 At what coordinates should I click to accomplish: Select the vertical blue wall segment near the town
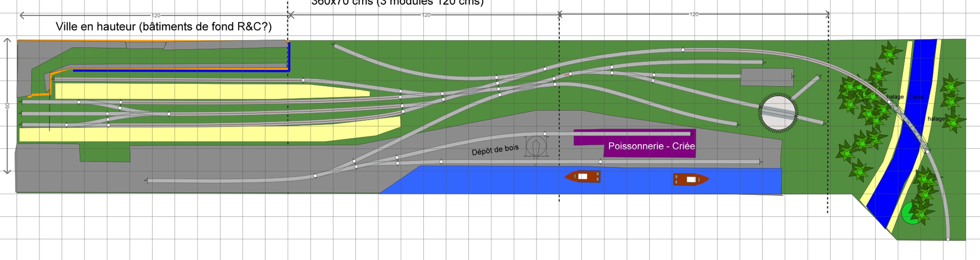tap(289, 56)
